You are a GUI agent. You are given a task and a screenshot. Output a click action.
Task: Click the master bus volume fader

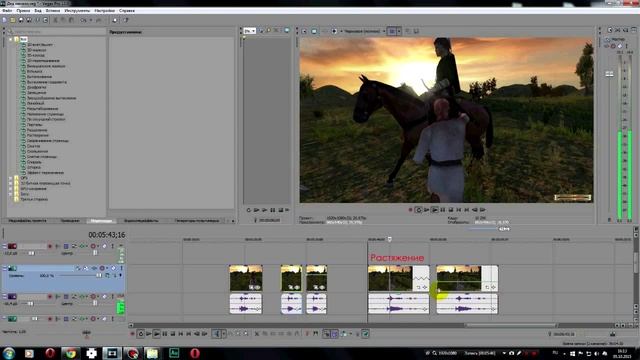click(x=609, y=74)
